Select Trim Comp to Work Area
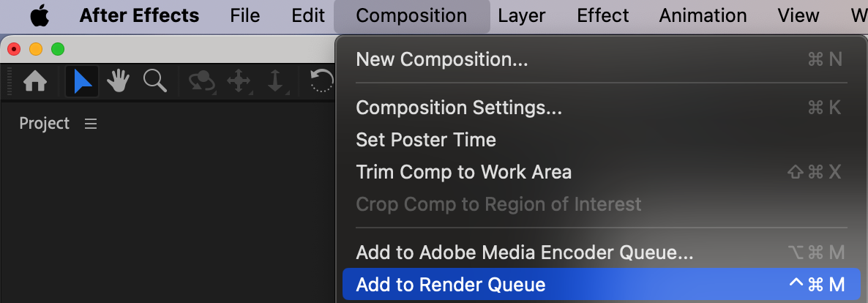The image size is (868, 303). 463,172
